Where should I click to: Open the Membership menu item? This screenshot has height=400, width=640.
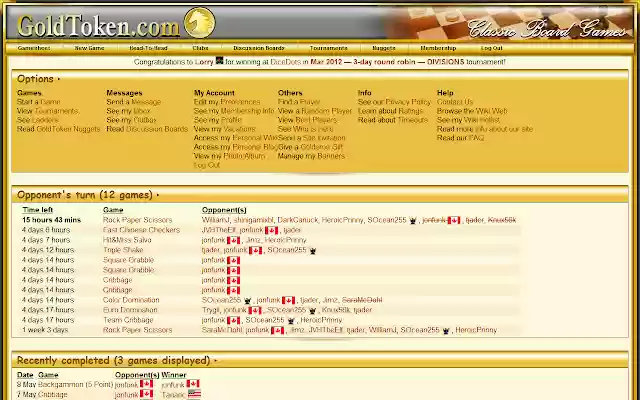coord(438,48)
